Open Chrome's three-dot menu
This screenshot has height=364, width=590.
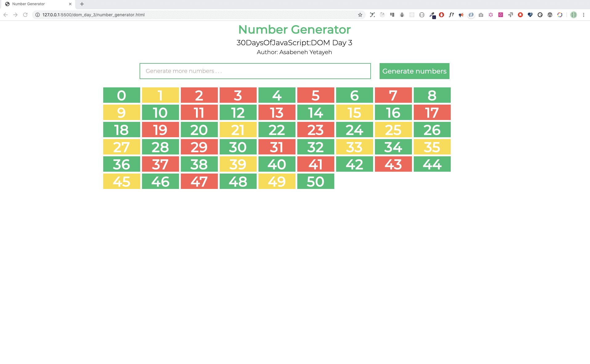point(584,14)
